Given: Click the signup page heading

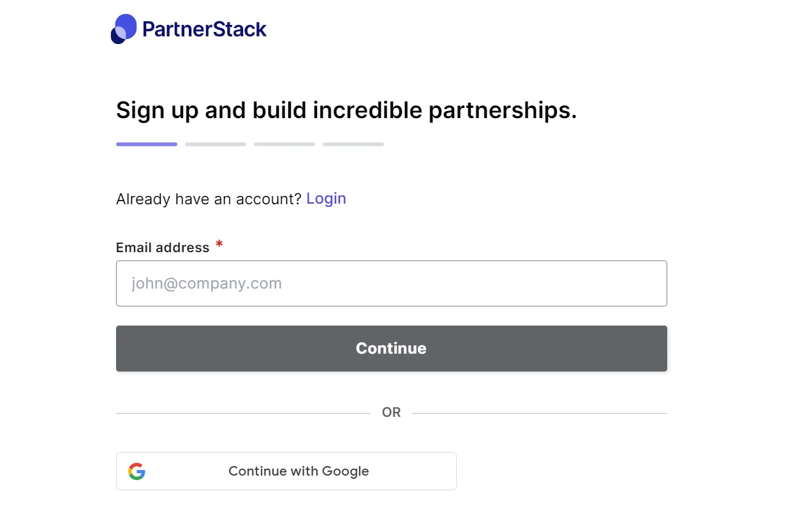Looking at the screenshot, I should pyautogui.click(x=346, y=110).
